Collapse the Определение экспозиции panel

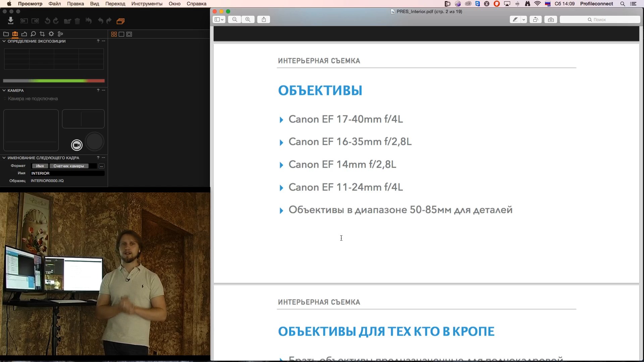point(4,41)
